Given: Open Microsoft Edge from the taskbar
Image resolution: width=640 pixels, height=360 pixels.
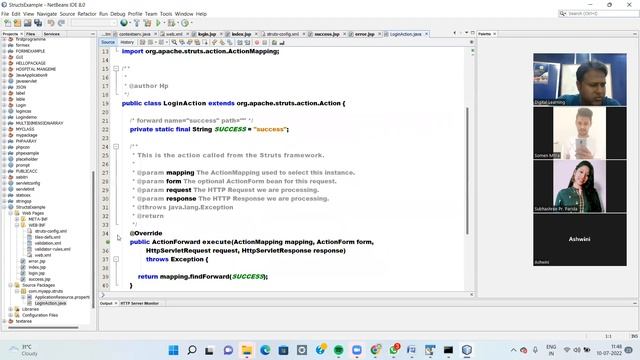Looking at the screenshot, I should tap(265, 350).
